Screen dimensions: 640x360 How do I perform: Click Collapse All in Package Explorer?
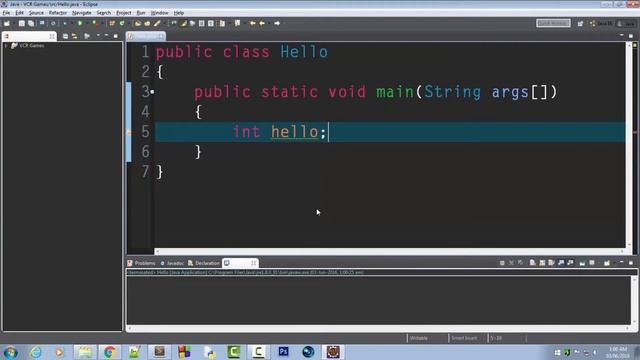click(x=65, y=36)
